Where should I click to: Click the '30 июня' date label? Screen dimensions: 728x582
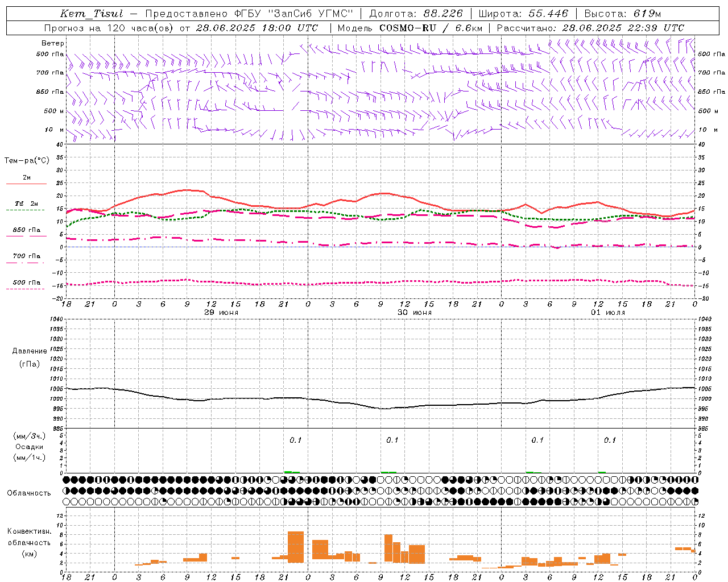click(415, 313)
